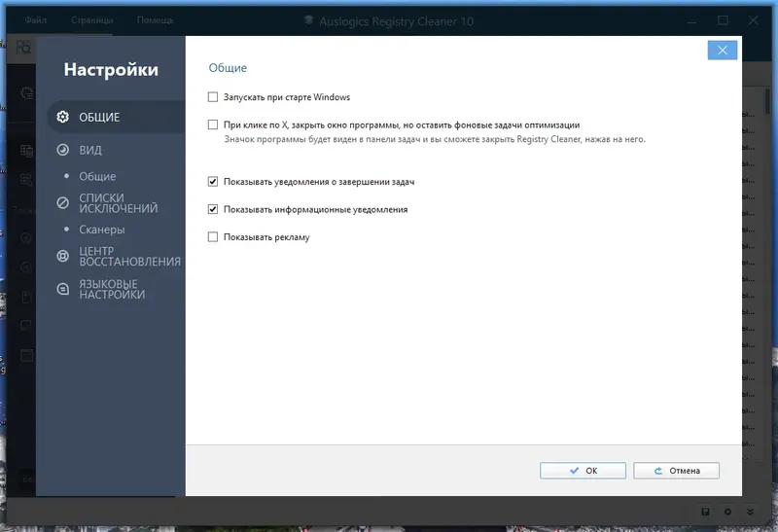Open the Сканеры sub-item in settings sidebar
This screenshot has height=532, width=778.
pos(102,230)
